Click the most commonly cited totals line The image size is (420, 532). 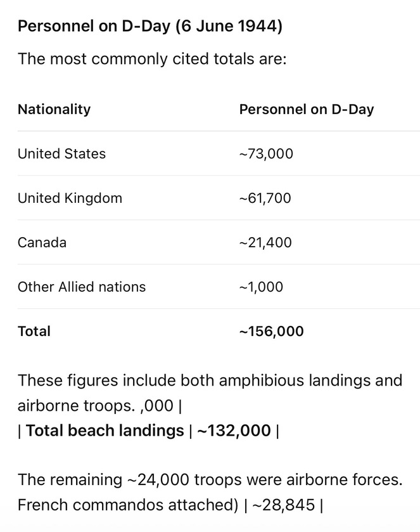click(152, 59)
